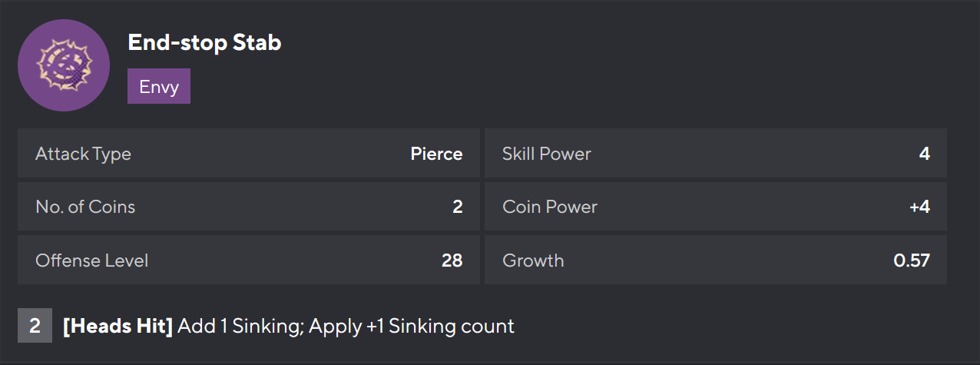Click the purple Envy tag
This screenshot has width=980, height=365.
159,86
